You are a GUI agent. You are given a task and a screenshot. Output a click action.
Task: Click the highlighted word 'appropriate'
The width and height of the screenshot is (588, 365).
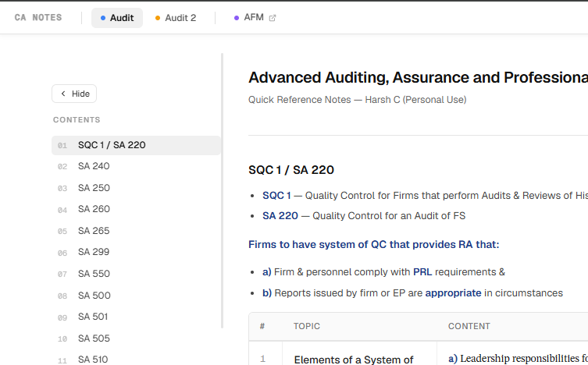(x=453, y=293)
